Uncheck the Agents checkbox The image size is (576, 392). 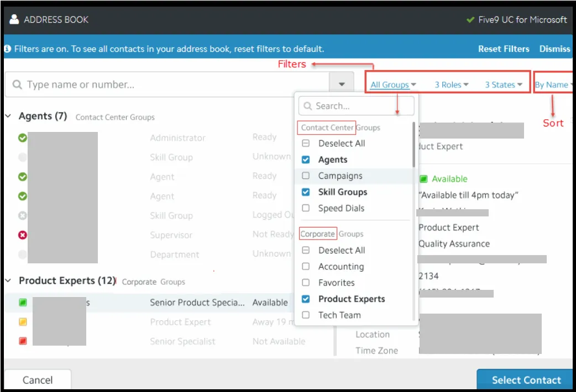306,160
